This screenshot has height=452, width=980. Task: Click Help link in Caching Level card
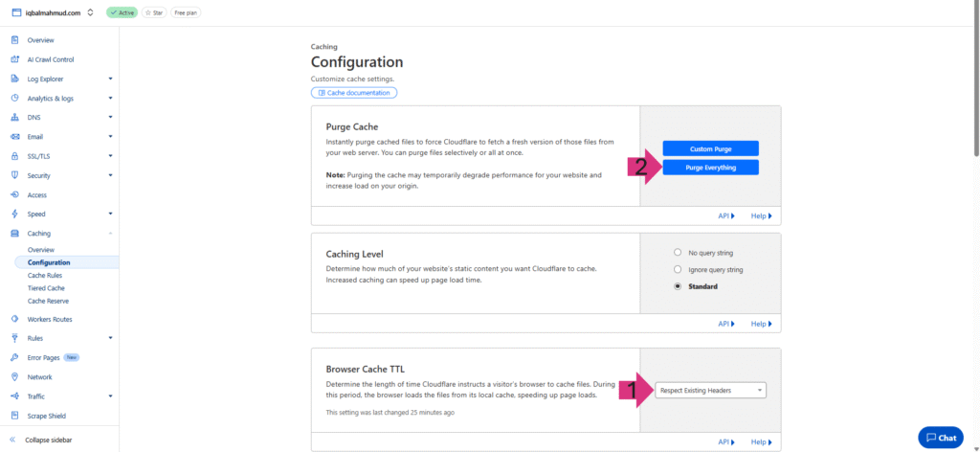tap(761, 324)
